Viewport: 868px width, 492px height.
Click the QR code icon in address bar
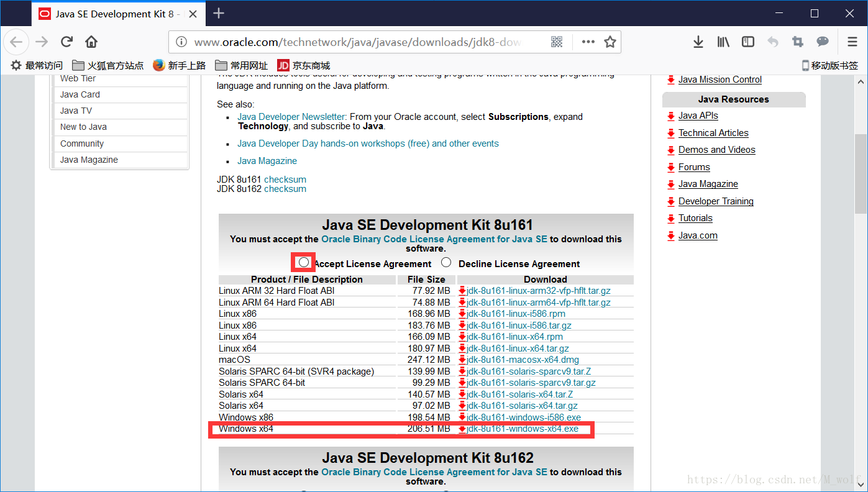[557, 42]
